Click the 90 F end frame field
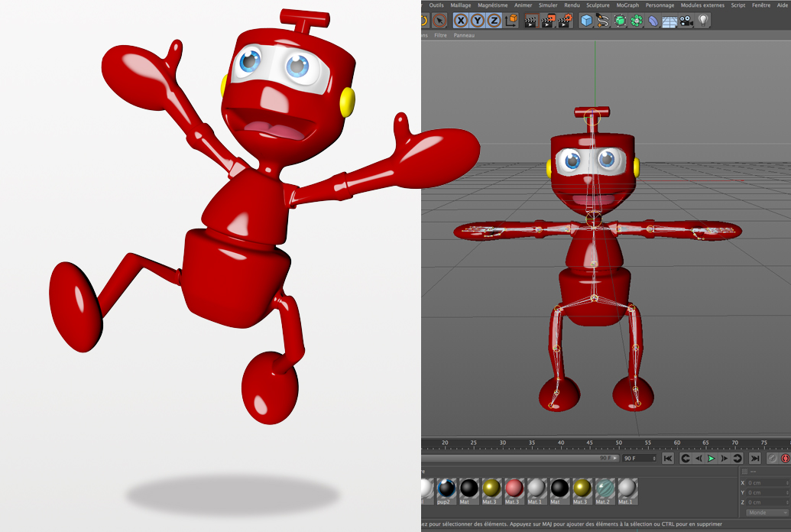 [639, 459]
